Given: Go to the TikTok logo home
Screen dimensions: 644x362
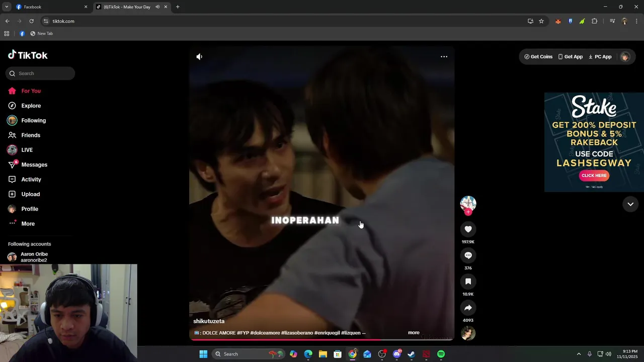Looking at the screenshot, I should (28, 55).
